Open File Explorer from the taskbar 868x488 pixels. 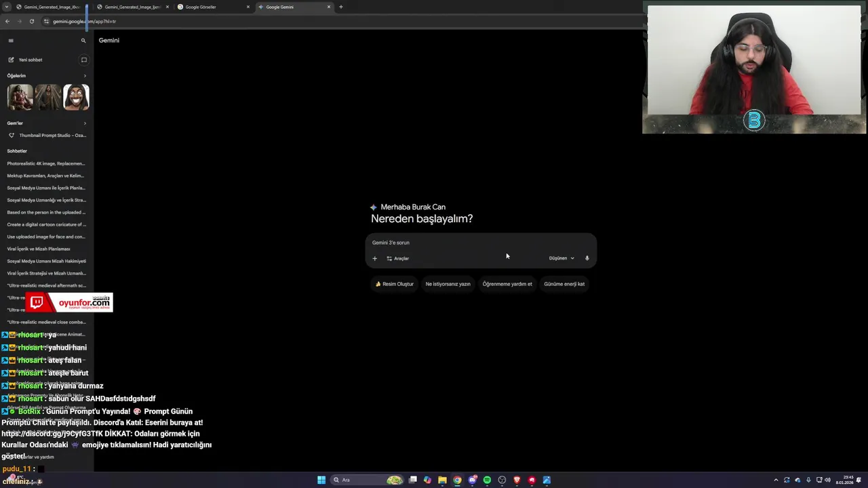[x=442, y=480]
